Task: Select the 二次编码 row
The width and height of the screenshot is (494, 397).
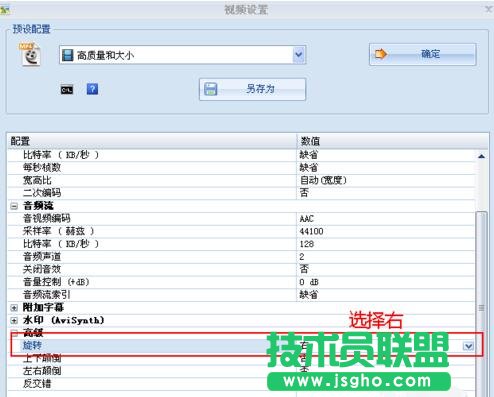Action: click(242, 193)
